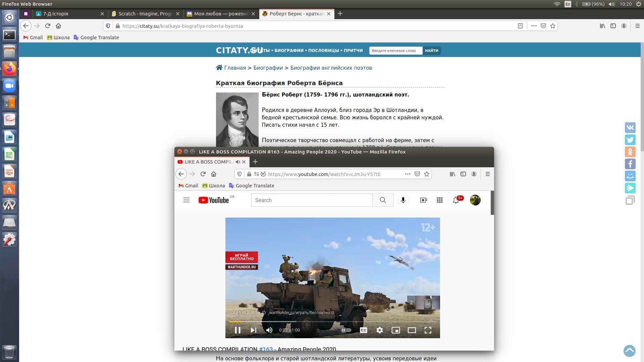The image size is (644, 362).
Task: Open the YouTube hamburger guide menu
Action: (x=186, y=200)
